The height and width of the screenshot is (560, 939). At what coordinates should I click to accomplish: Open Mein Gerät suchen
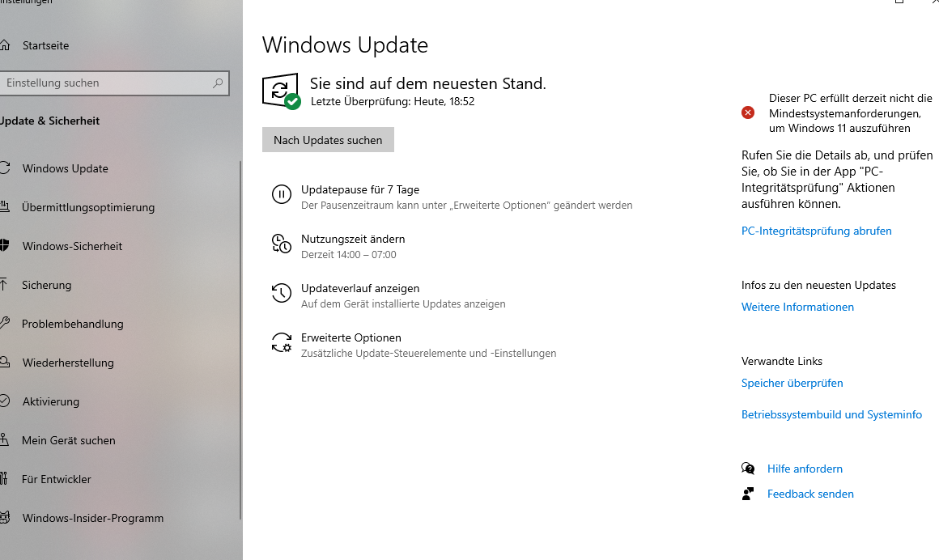pos(68,440)
